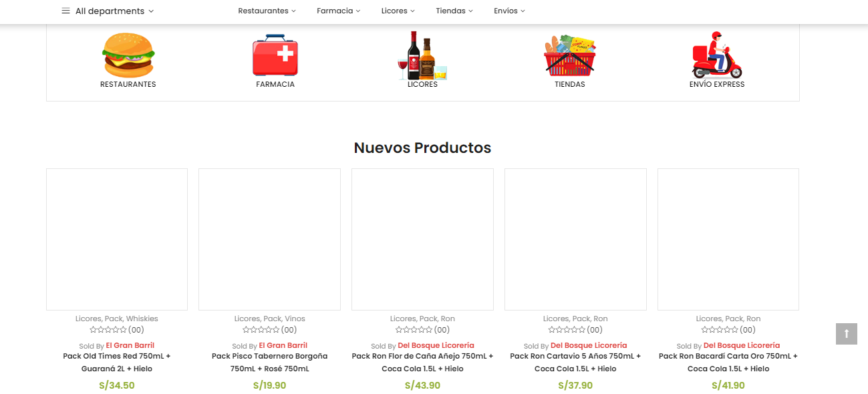Open the Farmacia first-aid kit icon
The height and width of the screenshot is (394, 868).
click(275, 55)
